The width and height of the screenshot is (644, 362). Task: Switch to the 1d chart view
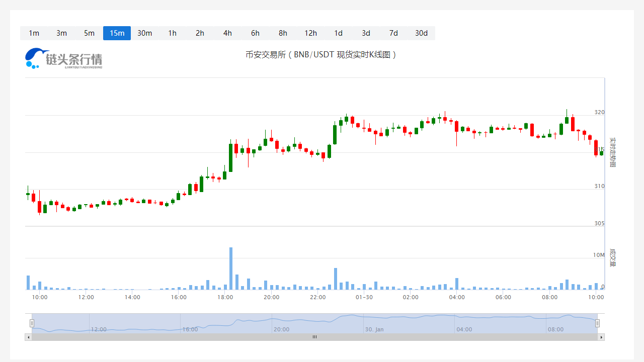(338, 33)
